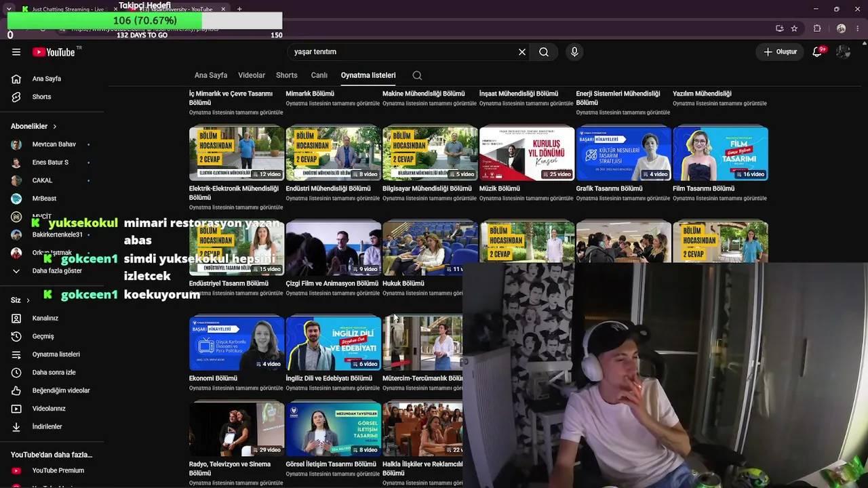868x488 pixels.
Task: Click the magnifier search button
Action: 544,52
